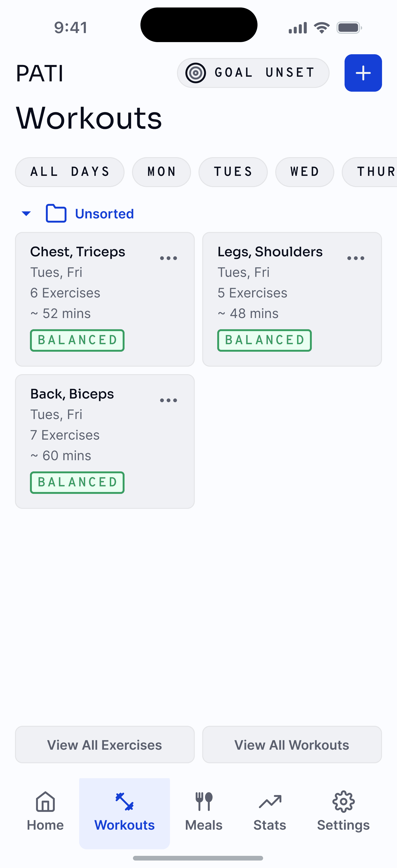Open the Goal Unset target pill
The height and width of the screenshot is (868, 397).
253,73
